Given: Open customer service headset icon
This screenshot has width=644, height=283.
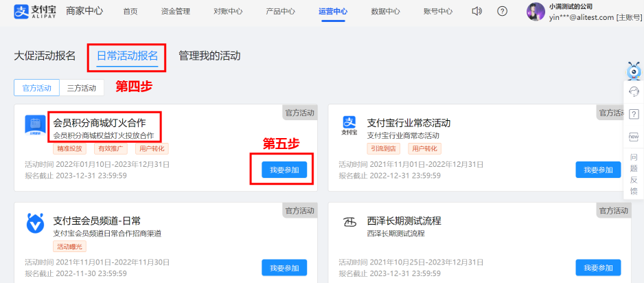Looking at the screenshot, I should point(634,91).
